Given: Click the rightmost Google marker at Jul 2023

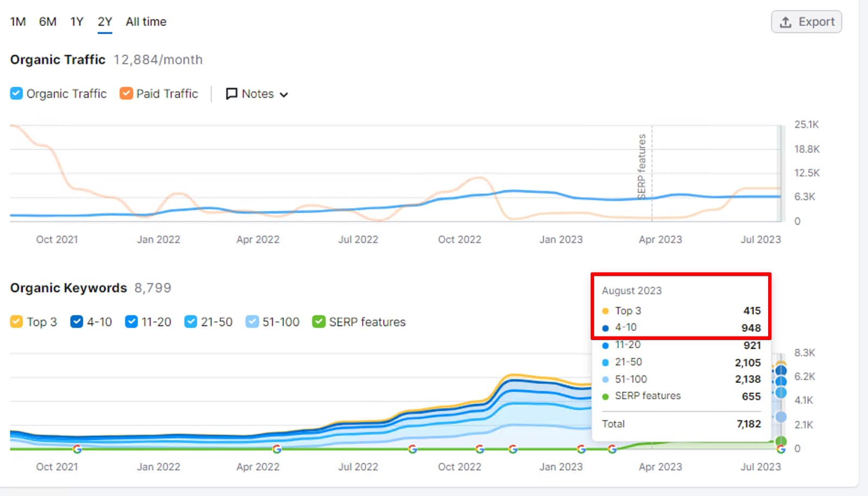Looking at the screenshot, I should (781, 449).
